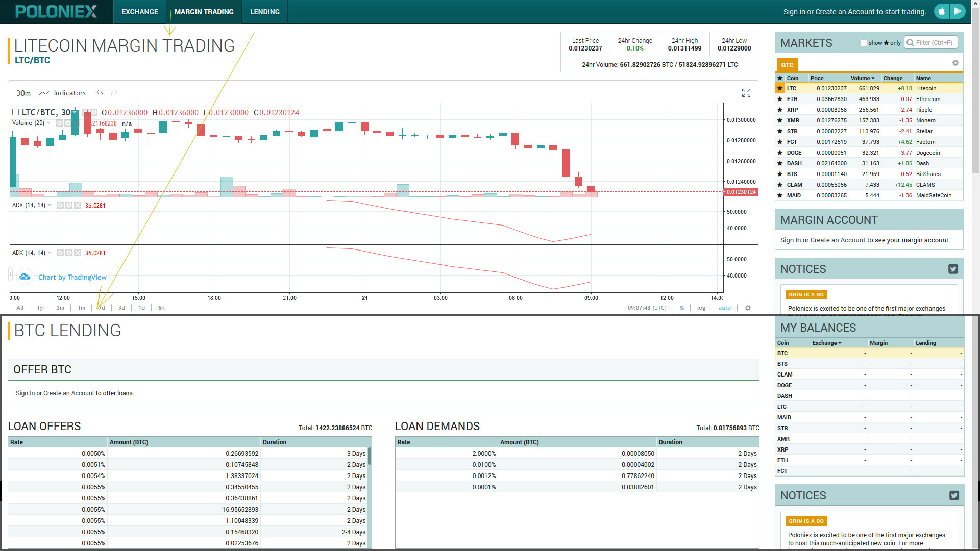Toggle auto scale on chart
Screen dimensions: 980x551
(724, 308)
